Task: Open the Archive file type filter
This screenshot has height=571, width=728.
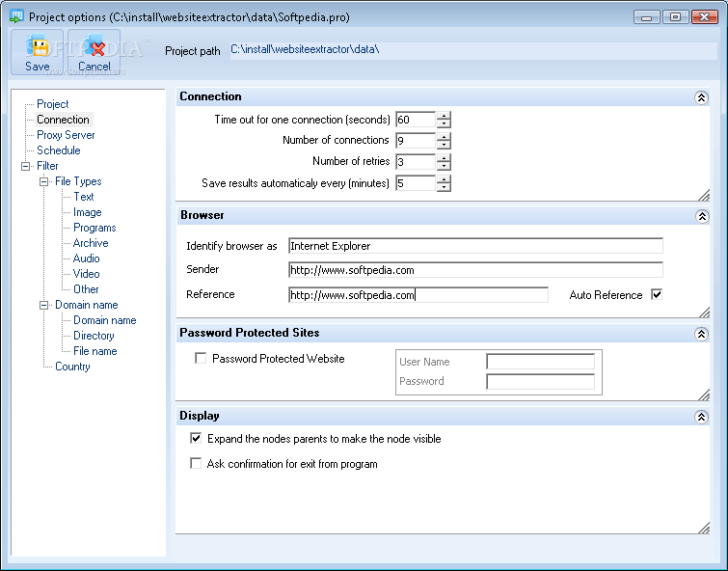Action: [91, 243]
